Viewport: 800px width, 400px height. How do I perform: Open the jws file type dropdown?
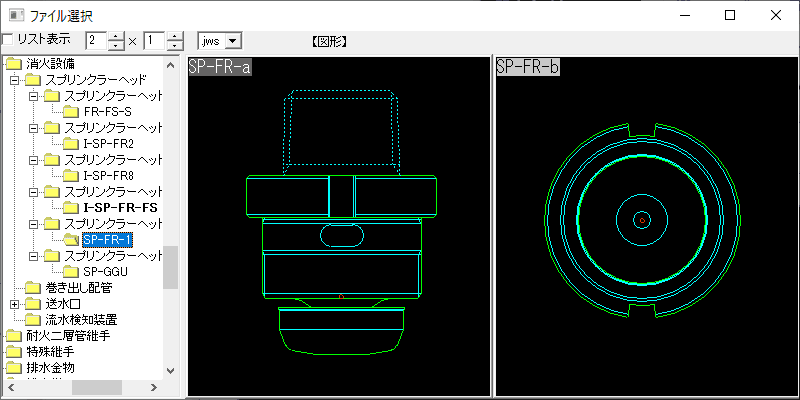(x=233, y=40)
